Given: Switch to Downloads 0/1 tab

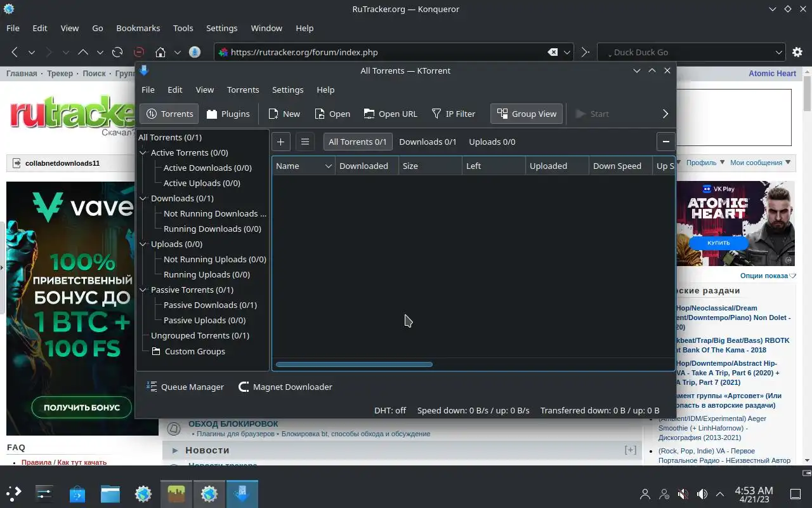Looking at the screenshot, I should click(428, 142).
